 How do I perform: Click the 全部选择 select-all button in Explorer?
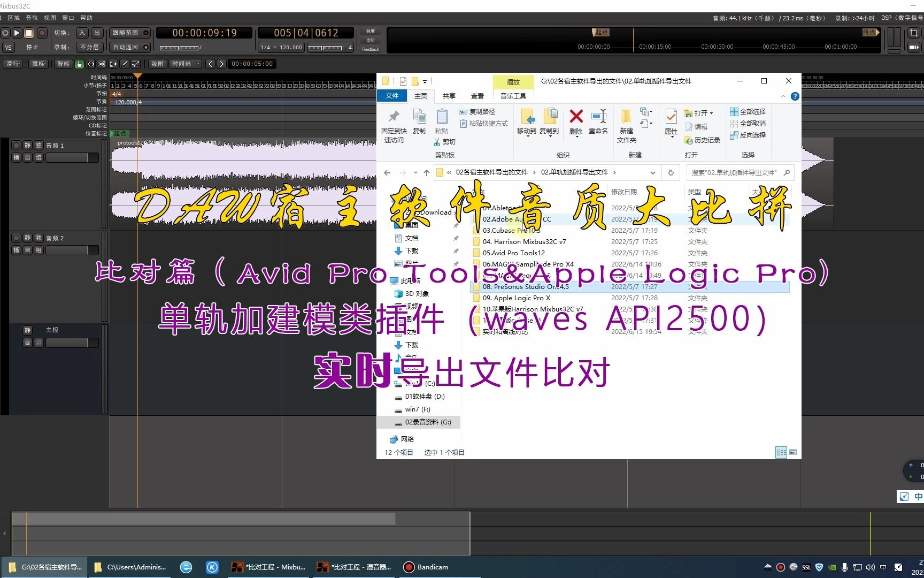[x=748, y=111]
